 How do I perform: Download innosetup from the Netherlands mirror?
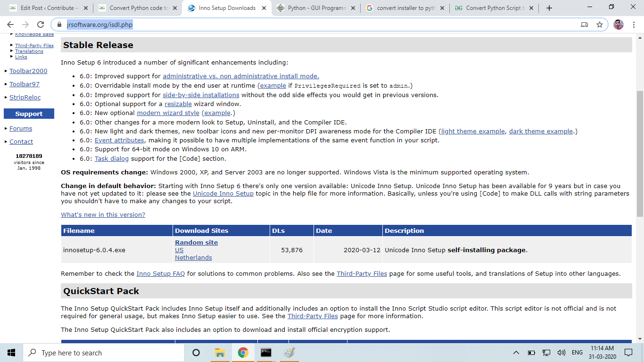(193, 258)
